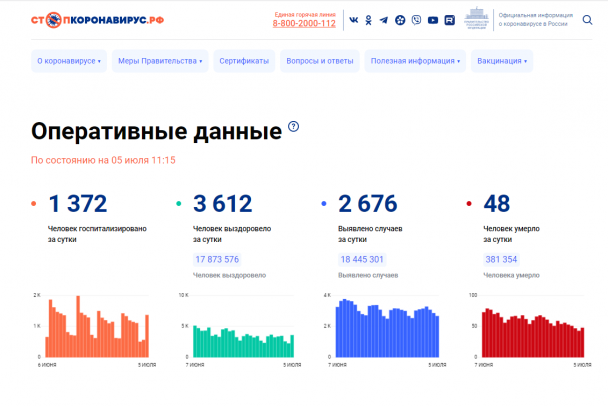Screen dimensions: 608x406
Task: Expand the О коронавирусе menu
Action: pyautogui.click(x=69, y=61)
